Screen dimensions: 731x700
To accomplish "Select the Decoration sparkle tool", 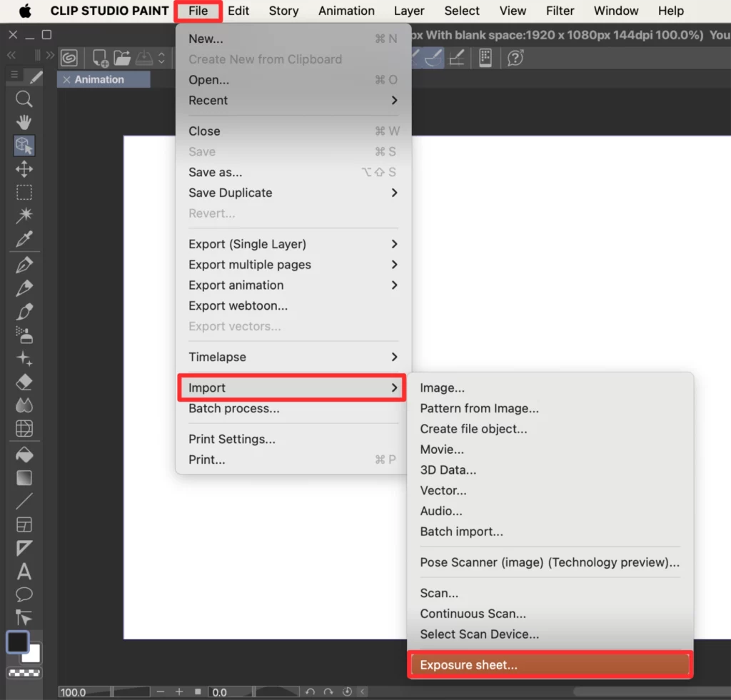I will (24, 358).
